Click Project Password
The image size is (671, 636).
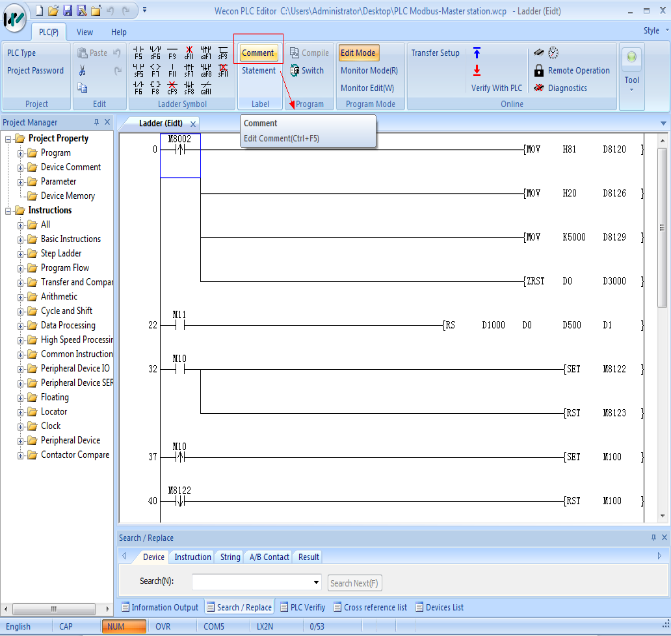pos(35,70)
